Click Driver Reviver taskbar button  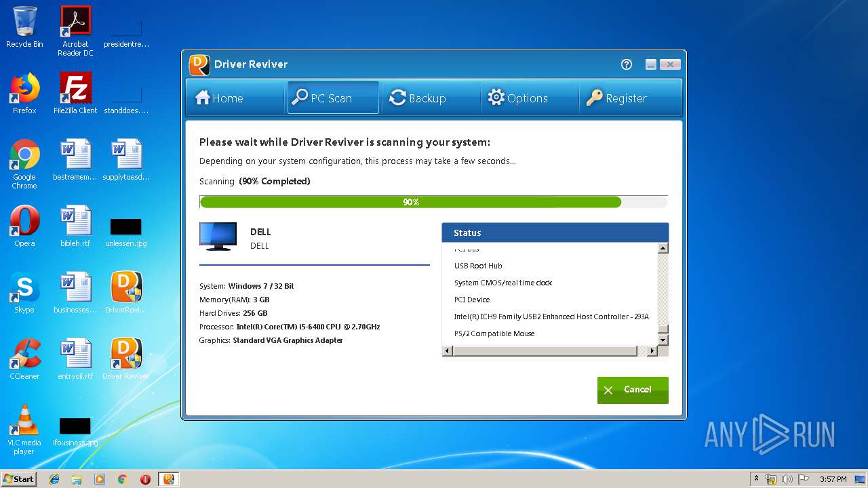(x=169, y=479)
